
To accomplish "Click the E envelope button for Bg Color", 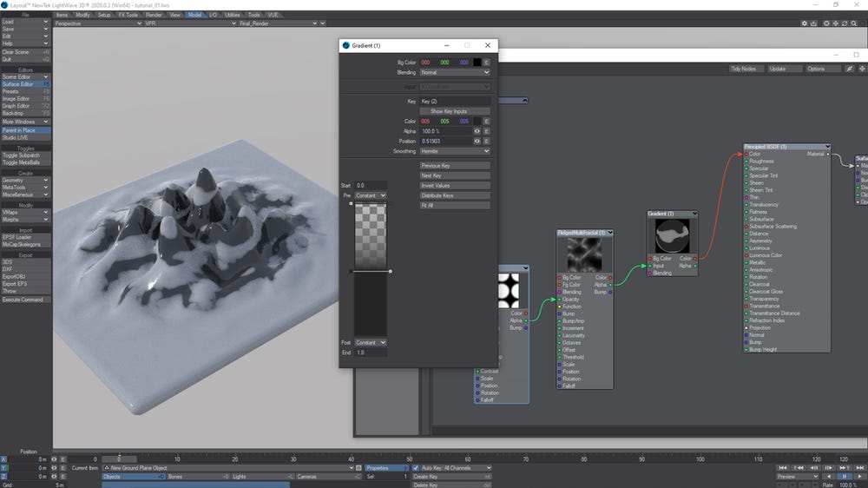I will [487, 63].
